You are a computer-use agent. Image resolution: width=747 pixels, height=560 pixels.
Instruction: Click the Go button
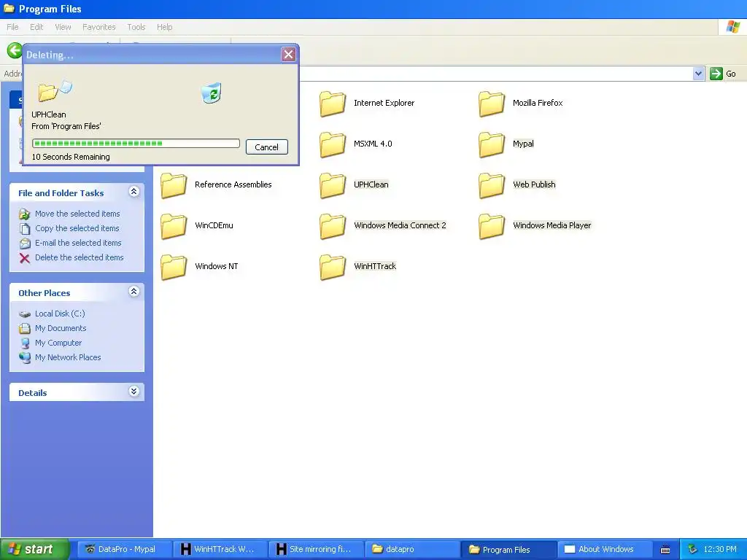(723, 74)
